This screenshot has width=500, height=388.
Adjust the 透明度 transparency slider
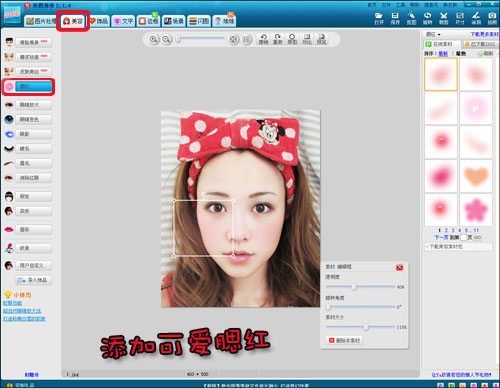tap(354, 287)
